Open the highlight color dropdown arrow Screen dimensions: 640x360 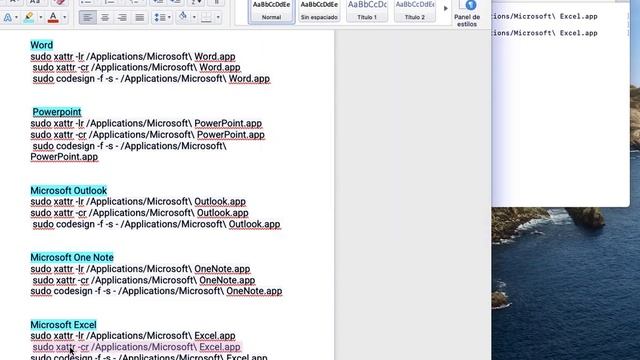pyautogui.click(x=40, y=18)
